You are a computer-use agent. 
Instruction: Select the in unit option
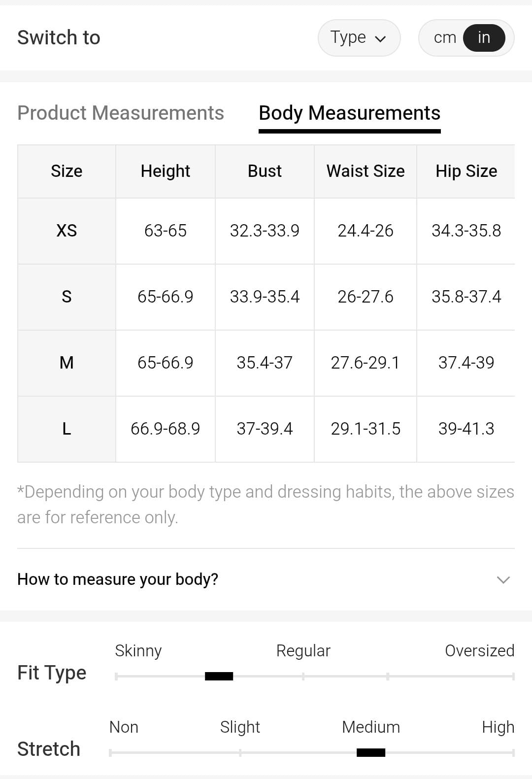(484, 38)
